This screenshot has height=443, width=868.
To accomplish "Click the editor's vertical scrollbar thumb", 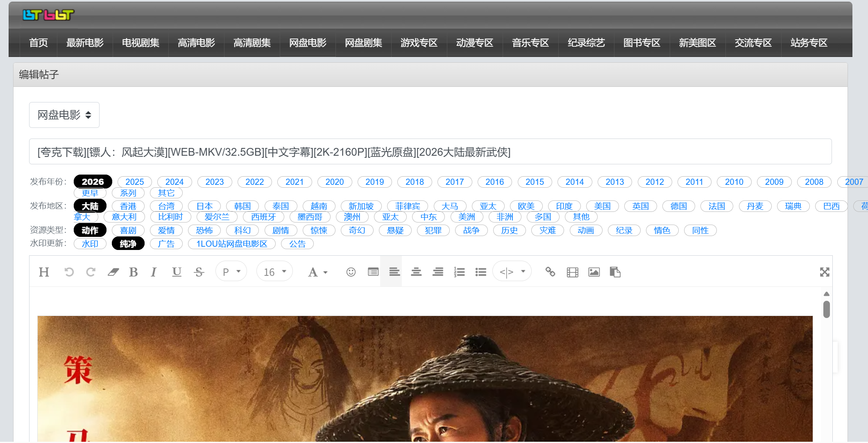I will pos(827,309).
